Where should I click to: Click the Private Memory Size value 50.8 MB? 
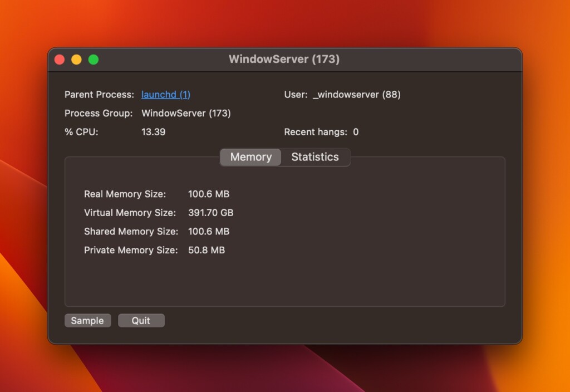click(206, 251)
